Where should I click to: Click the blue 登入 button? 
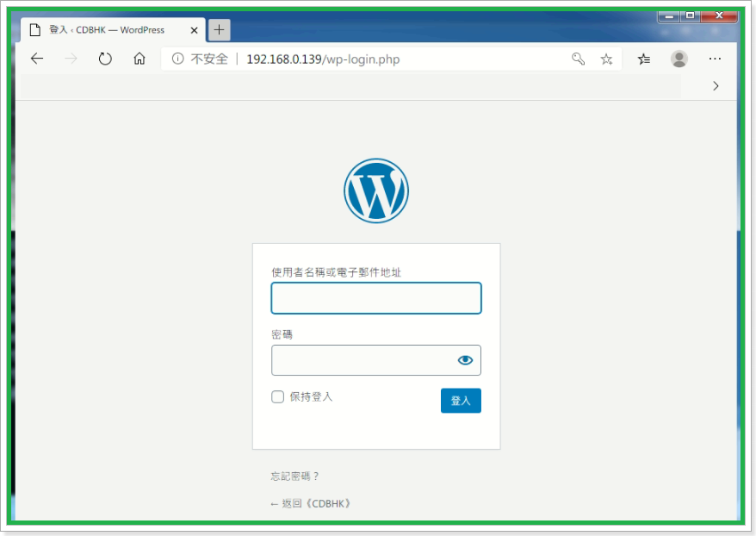click(461, 401)
